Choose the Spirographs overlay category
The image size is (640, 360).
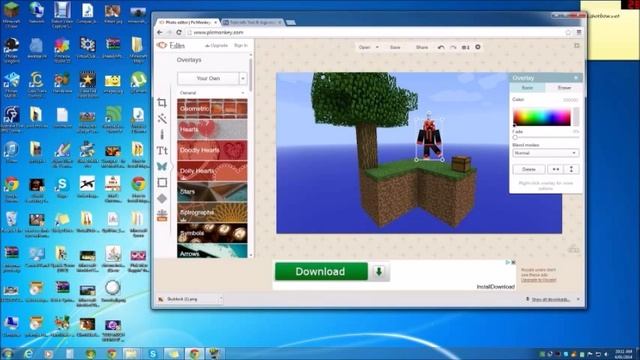point(212,213)
